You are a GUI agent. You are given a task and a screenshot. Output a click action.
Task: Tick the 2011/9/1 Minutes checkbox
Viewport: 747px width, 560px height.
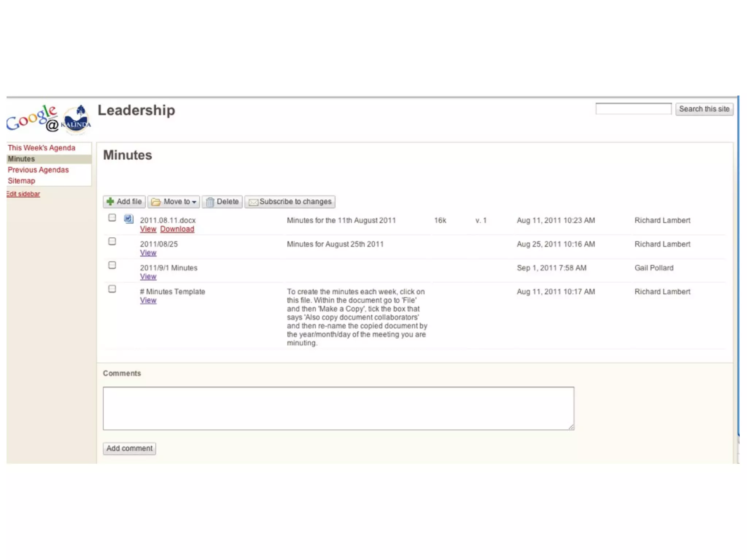coord(112,265)
